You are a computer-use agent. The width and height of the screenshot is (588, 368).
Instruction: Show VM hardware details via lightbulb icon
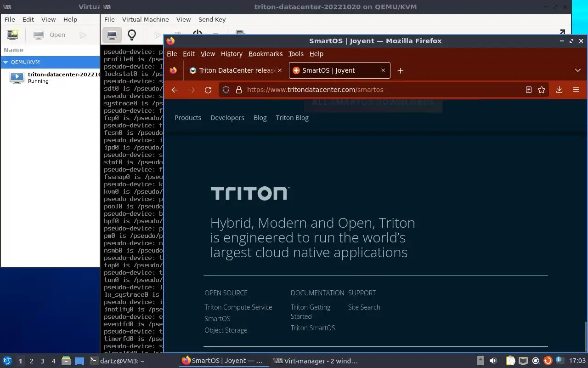click(132, 35)
